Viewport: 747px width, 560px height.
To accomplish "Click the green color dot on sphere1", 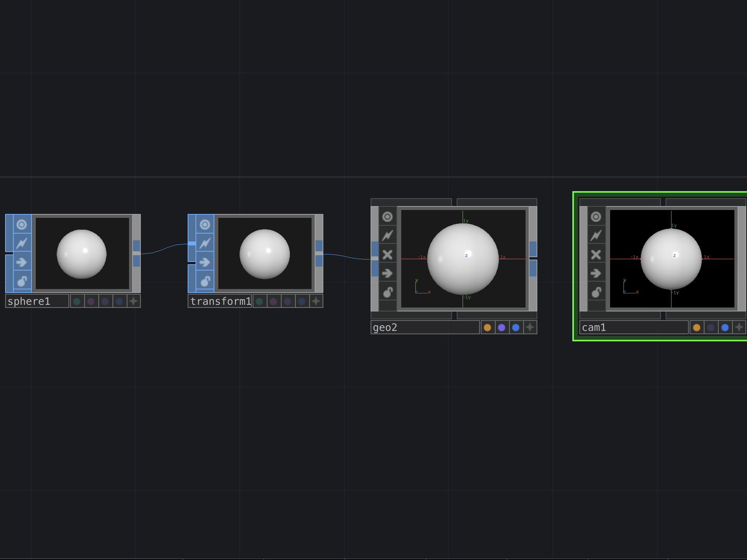I will click(x=77, y=301).
